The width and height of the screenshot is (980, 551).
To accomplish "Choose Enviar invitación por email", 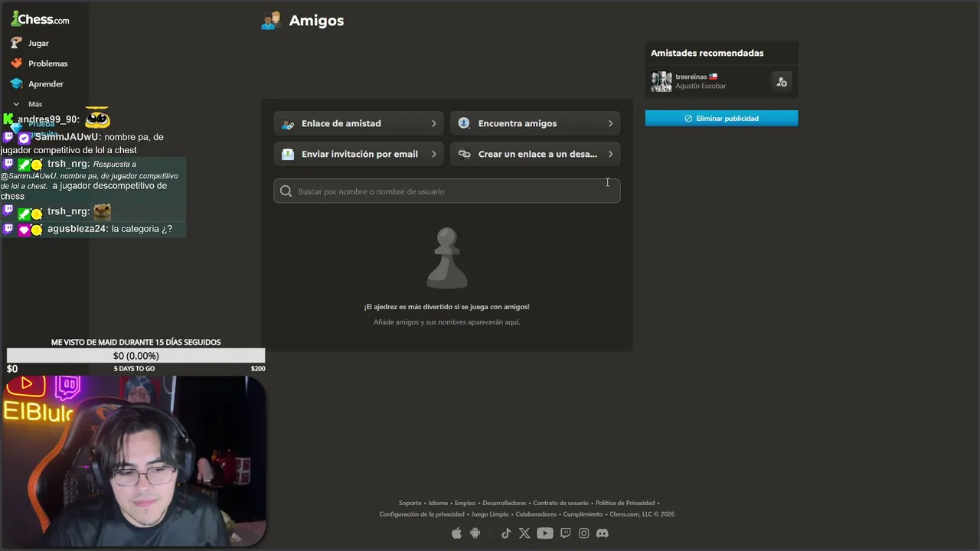I will [x=358, y=154].
